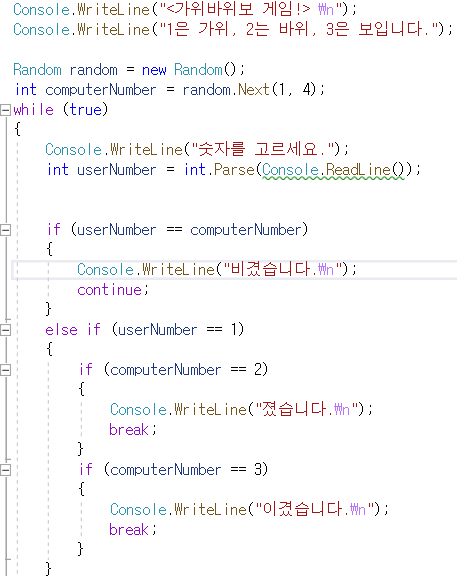Image resolution: width=457 pixels, height=576 pixels.
Task: Click the "else if" keywords
Action: tap(73, 330)
